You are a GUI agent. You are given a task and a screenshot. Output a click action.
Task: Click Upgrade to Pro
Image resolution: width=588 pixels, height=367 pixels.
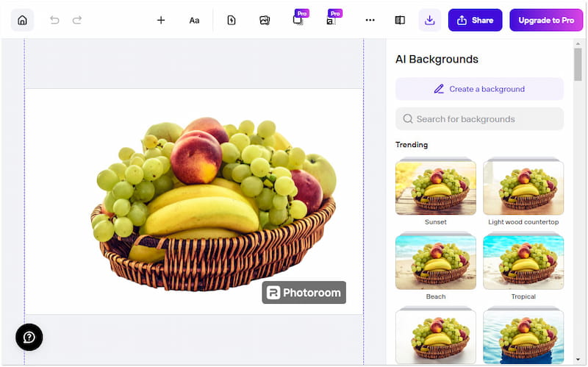click(x=546, y=20)
